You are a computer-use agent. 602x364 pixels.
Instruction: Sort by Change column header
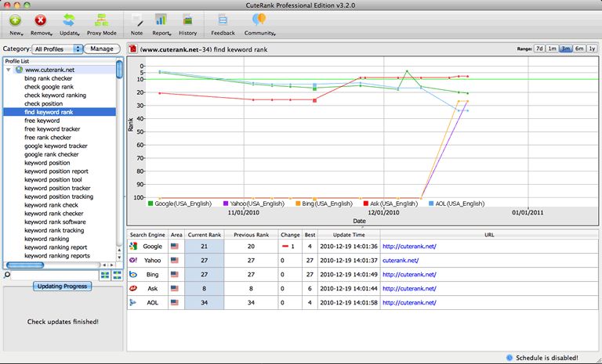tap(290, 235)
